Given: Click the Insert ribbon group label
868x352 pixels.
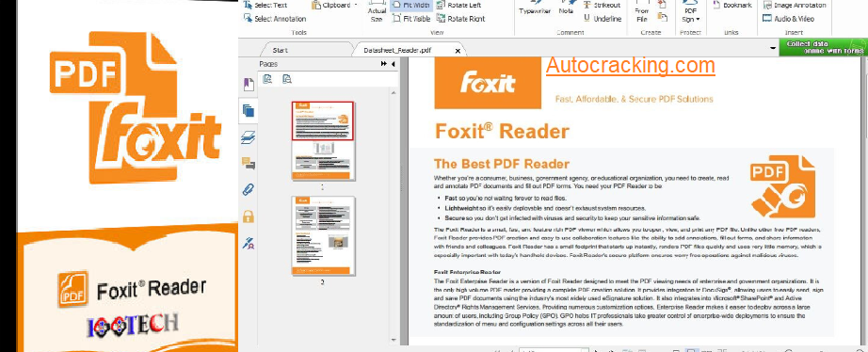Looking at the screenshot, I should [x=794, y=33].
